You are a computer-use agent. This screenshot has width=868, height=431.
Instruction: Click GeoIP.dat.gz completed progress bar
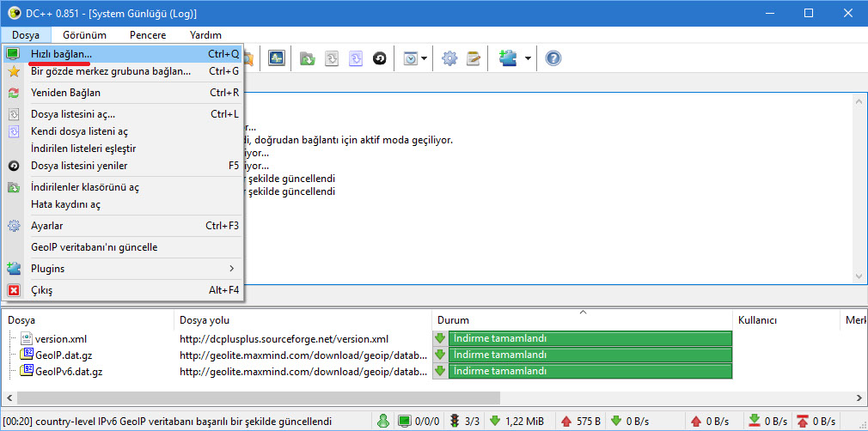click(590, 355)
